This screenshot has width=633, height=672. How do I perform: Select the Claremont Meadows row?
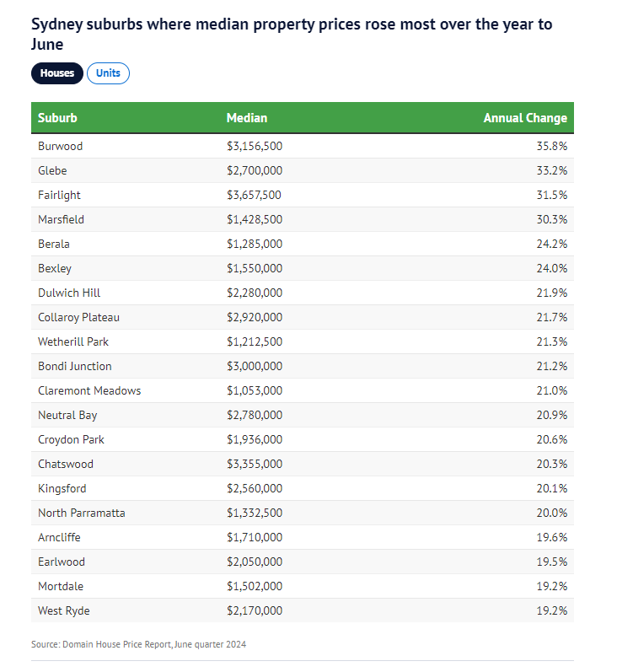(x=302, y=390)
